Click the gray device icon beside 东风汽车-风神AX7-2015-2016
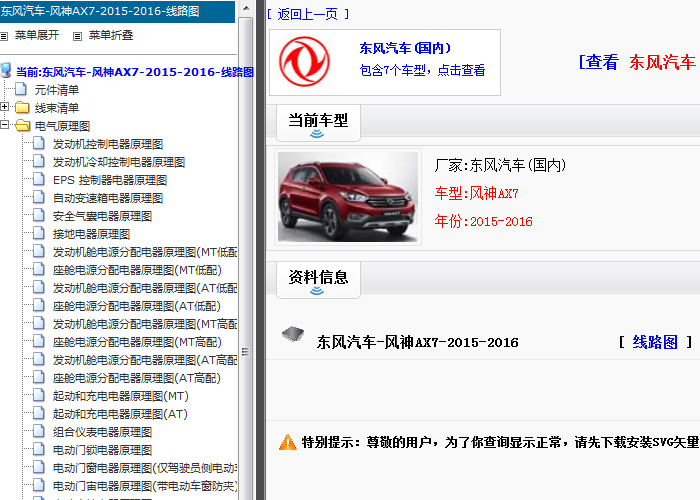The width and height of the screenshot is (700, 500). click(293, 334)
